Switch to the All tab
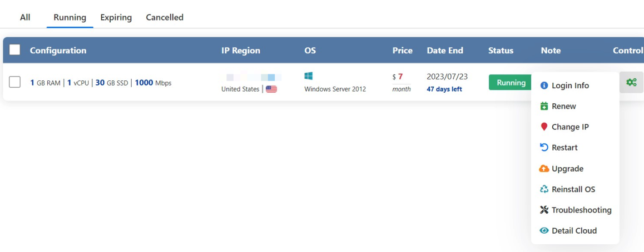 point(25,18)
